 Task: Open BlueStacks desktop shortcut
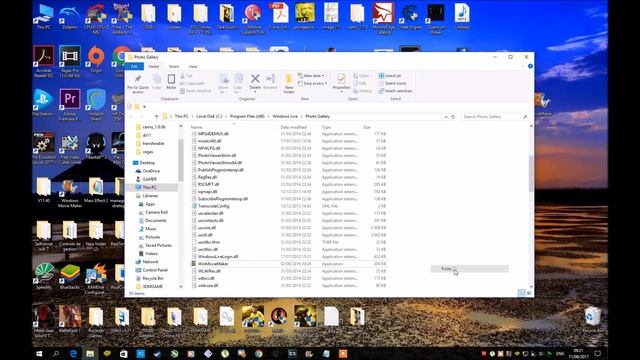coord(70,277)
